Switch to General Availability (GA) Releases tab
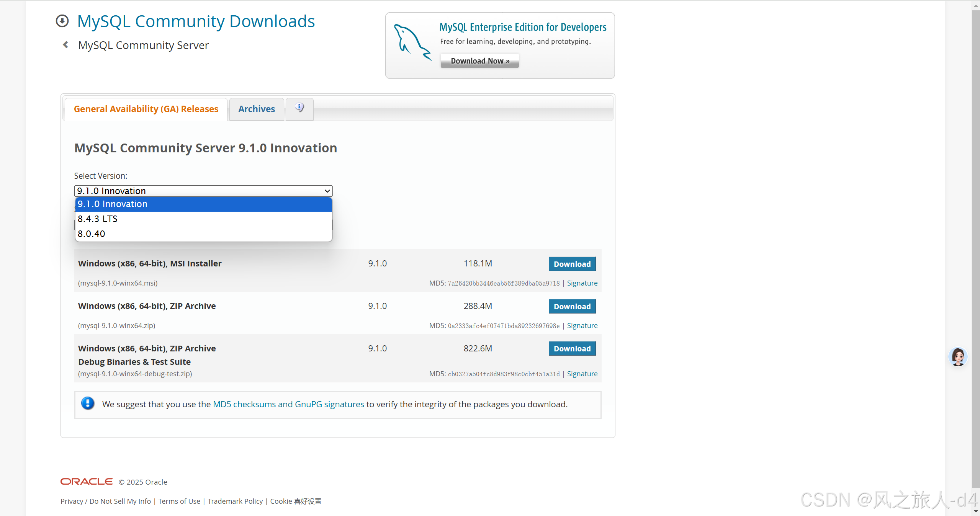The width and height of the screenshot is (980, 516). tap(146, 109)
